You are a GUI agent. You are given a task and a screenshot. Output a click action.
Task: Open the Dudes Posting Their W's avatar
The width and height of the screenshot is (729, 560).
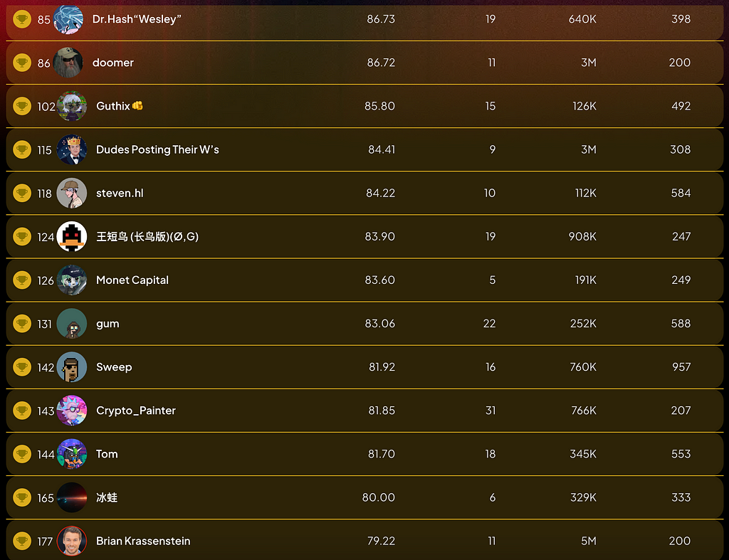click(x=72, y=149)
